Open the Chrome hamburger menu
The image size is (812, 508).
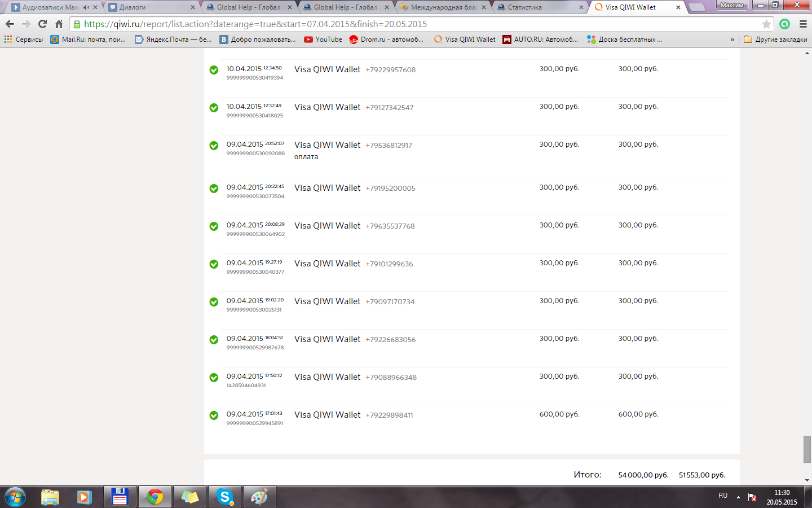[803, 24]
